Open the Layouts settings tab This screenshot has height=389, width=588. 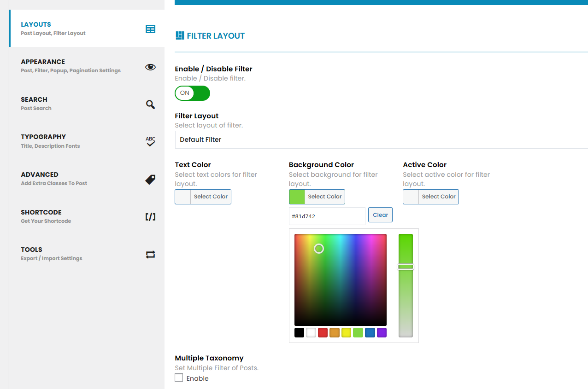[x=87, y=29]
